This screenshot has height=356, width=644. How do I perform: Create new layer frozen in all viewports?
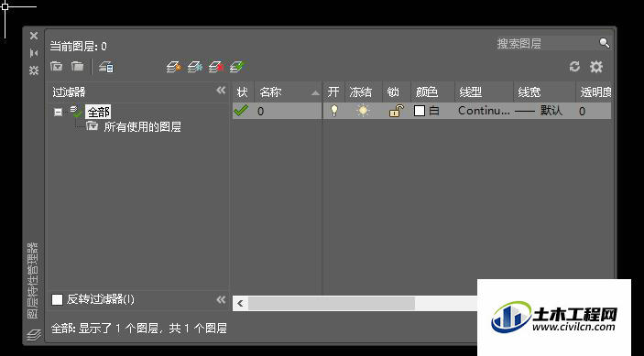[195, 67]
